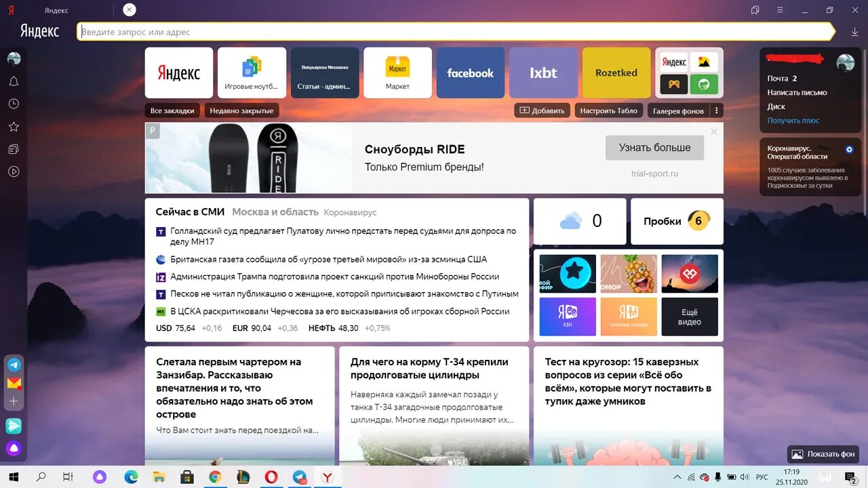Click Настроить Табло button
Viewport: 868px width, 488px height.
click(609, 110)
